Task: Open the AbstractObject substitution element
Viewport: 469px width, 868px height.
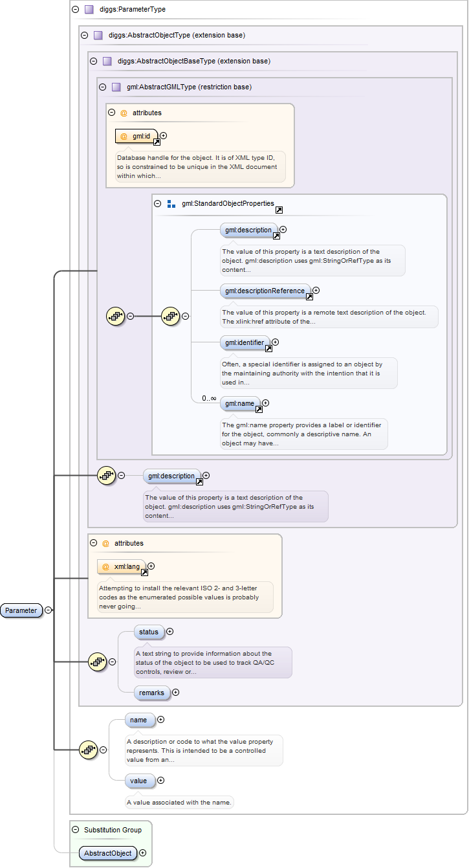Action: click(x=108, y=853)
